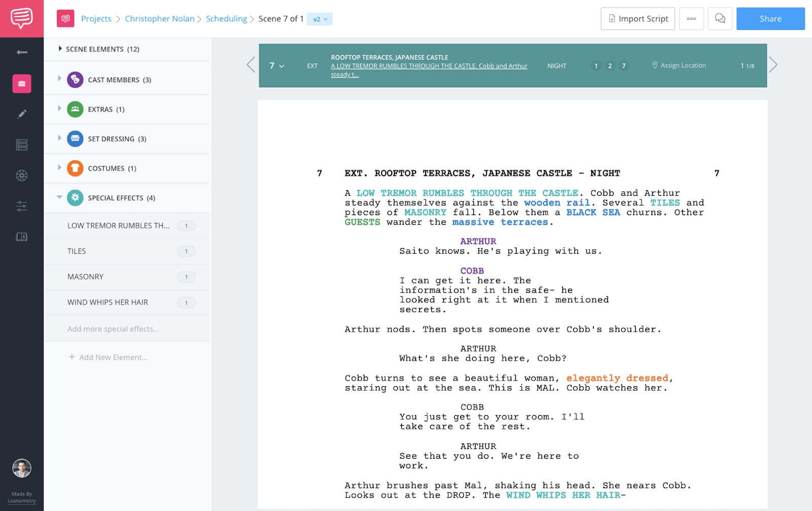This screenshot has height=511, width=812.
Task: Click cast badge 7 in scene header
Action: 624,66
